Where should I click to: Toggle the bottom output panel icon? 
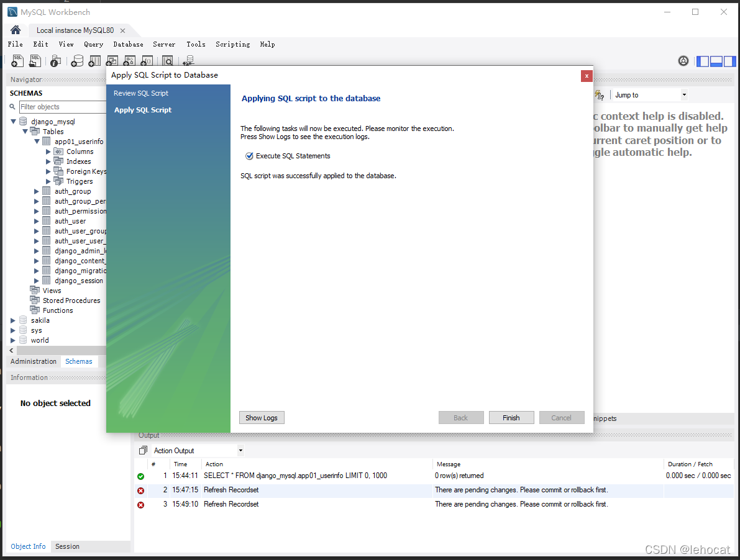[716, 61]
